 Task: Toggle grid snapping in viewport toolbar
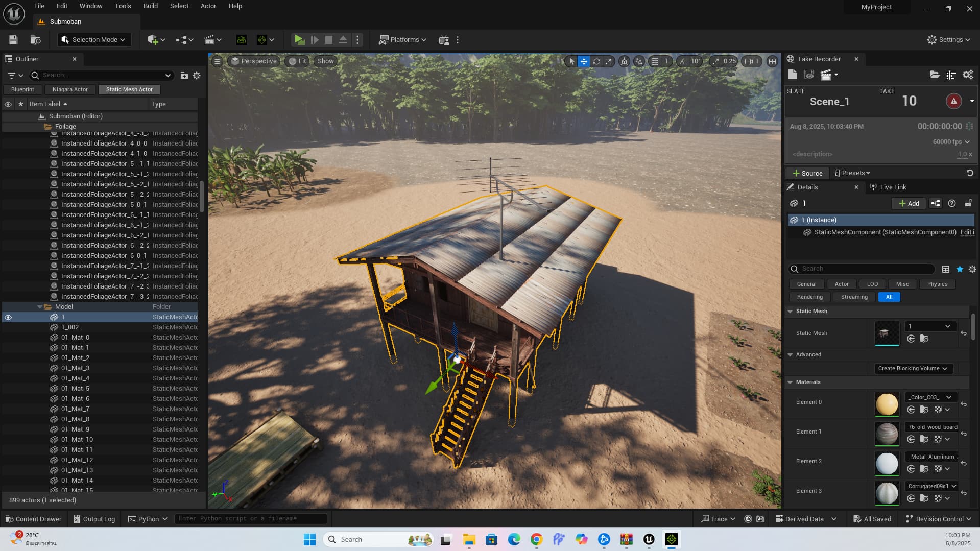[655, 61]
